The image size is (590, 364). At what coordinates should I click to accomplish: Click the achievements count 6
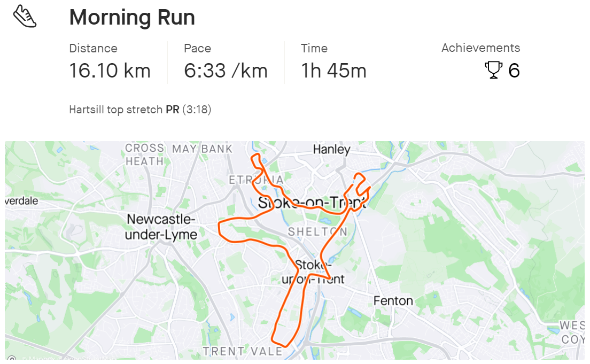click(x=514, y=71)
